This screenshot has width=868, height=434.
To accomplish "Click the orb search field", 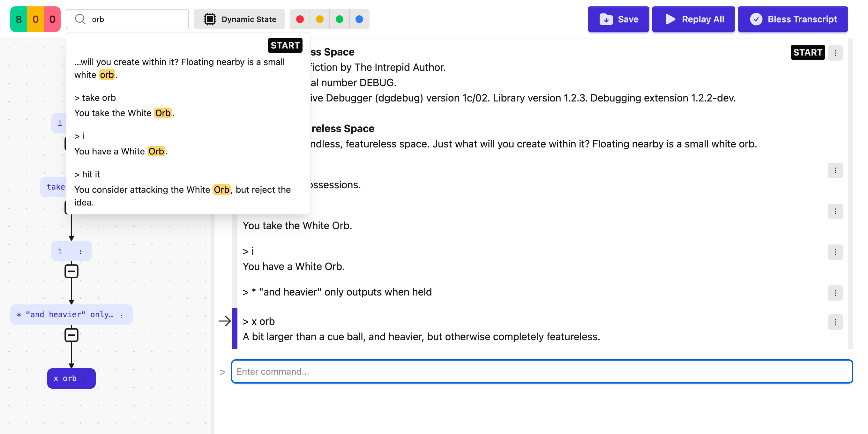I will pyautogui.click(x=127, y=19).
